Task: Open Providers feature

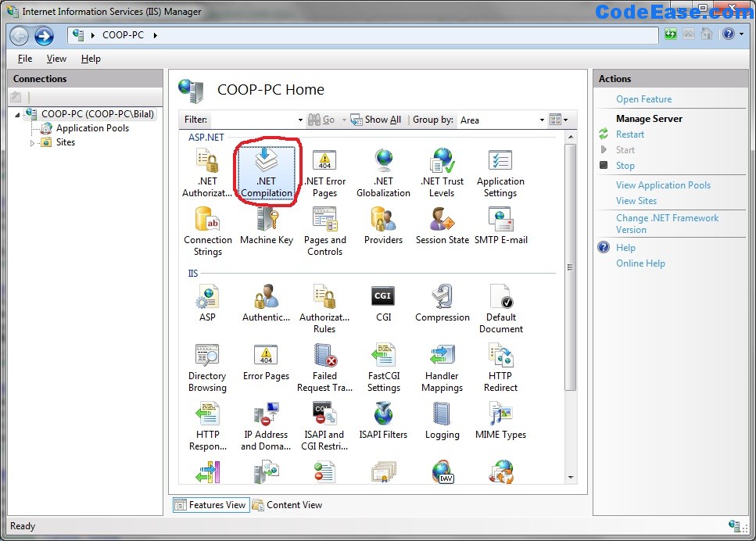Action: [x=383, y=226]
